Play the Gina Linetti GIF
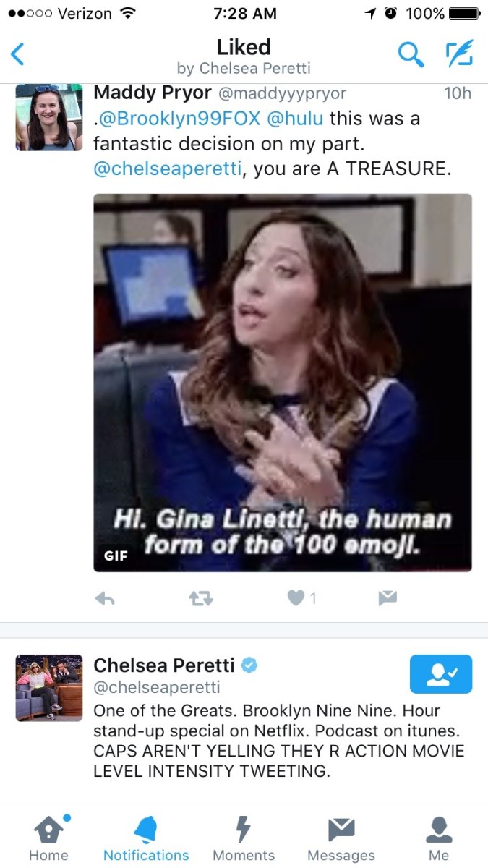Viewport: 488px width, 868px height. pos(283,383)
